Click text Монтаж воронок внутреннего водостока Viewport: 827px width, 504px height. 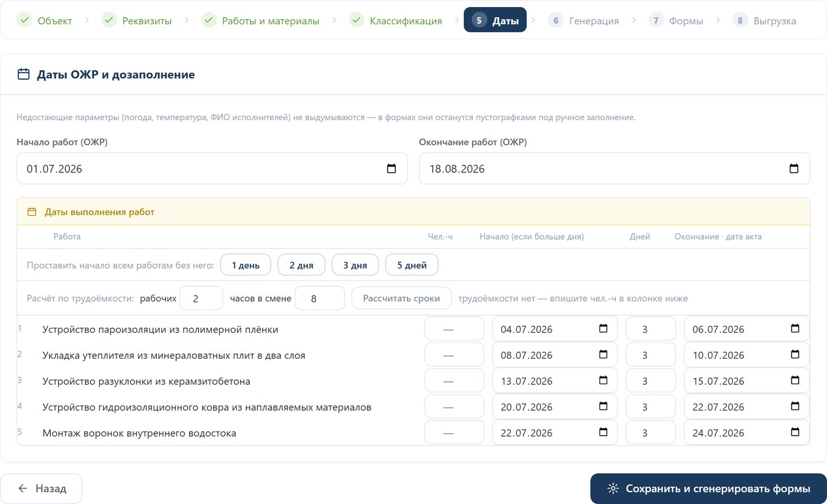(139, 433)
